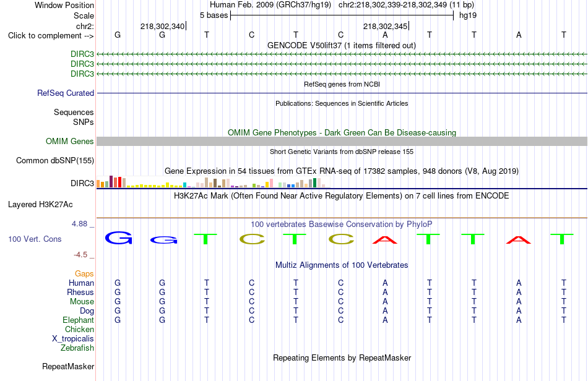This screenshot has height=381, width=588.
Task: Click the Chicken alignment row label
Action: (79, 329)
